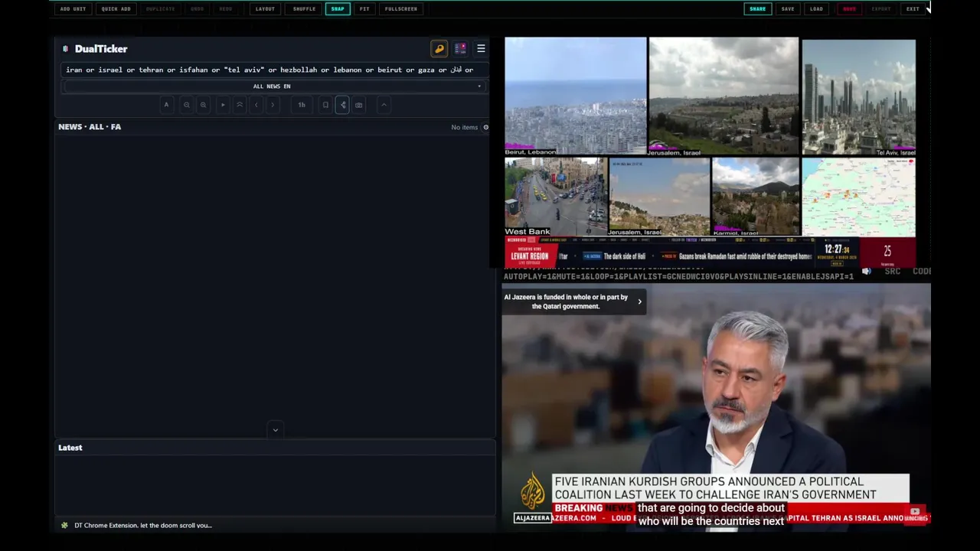Image resolution: width=980 pixels, height=551 pixels.
Task: Save the layout with SAVE
Action: click(788, 8)
